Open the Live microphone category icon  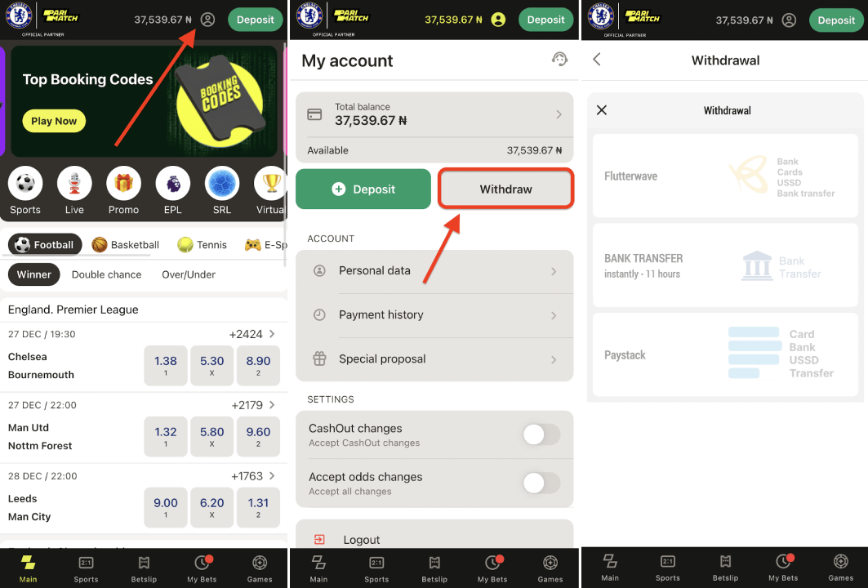click(74, 183)
